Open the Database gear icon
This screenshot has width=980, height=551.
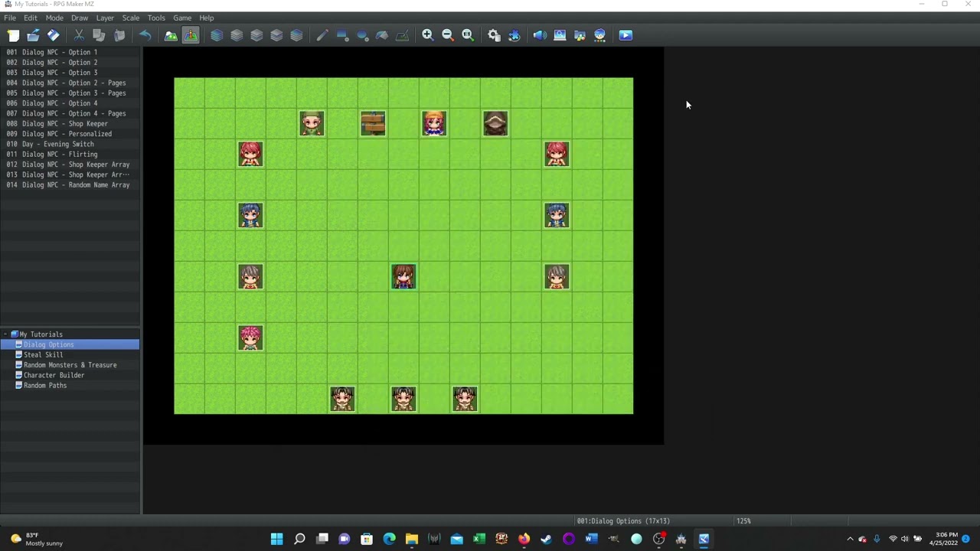tap(494, 35)
